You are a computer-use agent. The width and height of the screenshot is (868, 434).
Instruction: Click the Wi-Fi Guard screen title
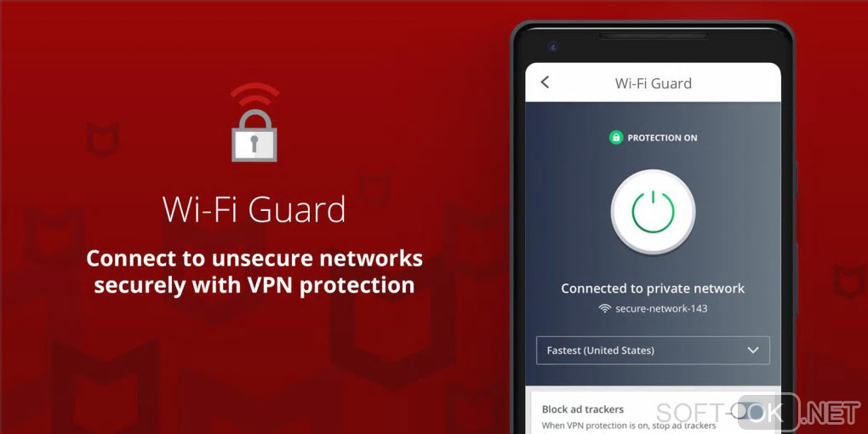click(654, 83)
